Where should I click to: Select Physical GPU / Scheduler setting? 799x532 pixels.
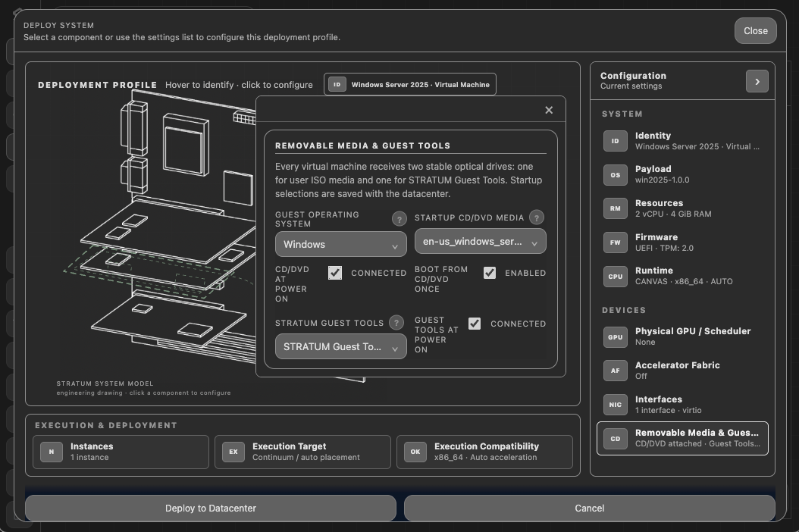(x=682, y=336)
